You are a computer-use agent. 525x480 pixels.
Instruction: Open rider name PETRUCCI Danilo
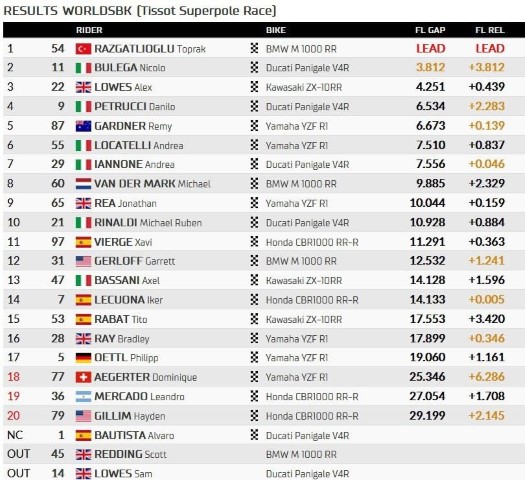135,106
